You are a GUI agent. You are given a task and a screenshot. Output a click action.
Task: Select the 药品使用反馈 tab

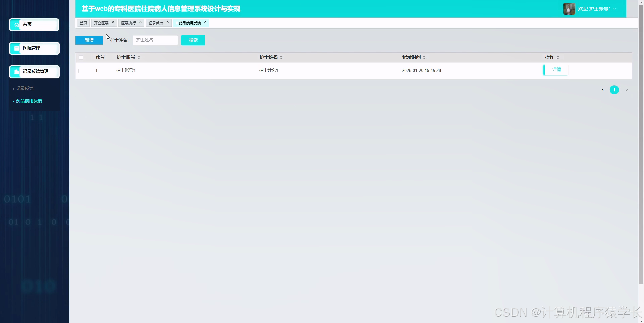coord(190,23)
